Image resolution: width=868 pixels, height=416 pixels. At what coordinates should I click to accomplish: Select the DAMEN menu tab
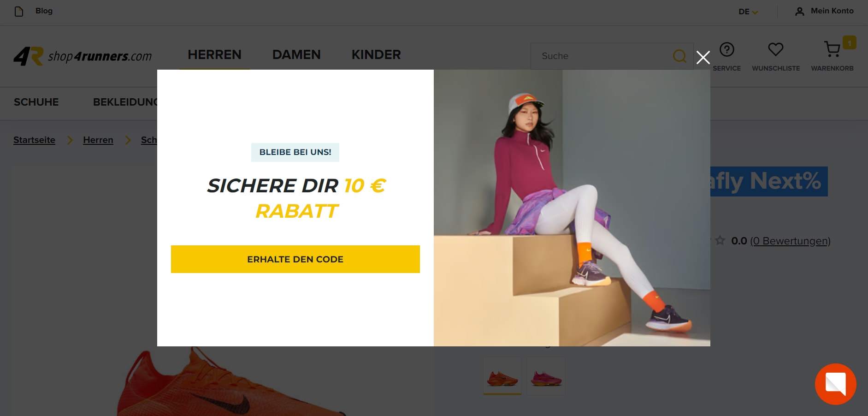pyautogui.click(x=296, y=55)
